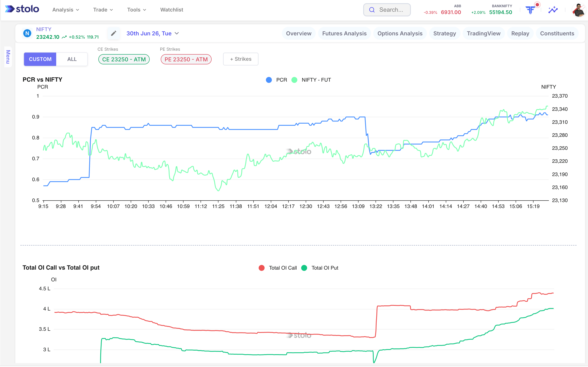Click the 4.5 L OI axis label
This screenshot has width=588, height=367.
tap(45, 289)
